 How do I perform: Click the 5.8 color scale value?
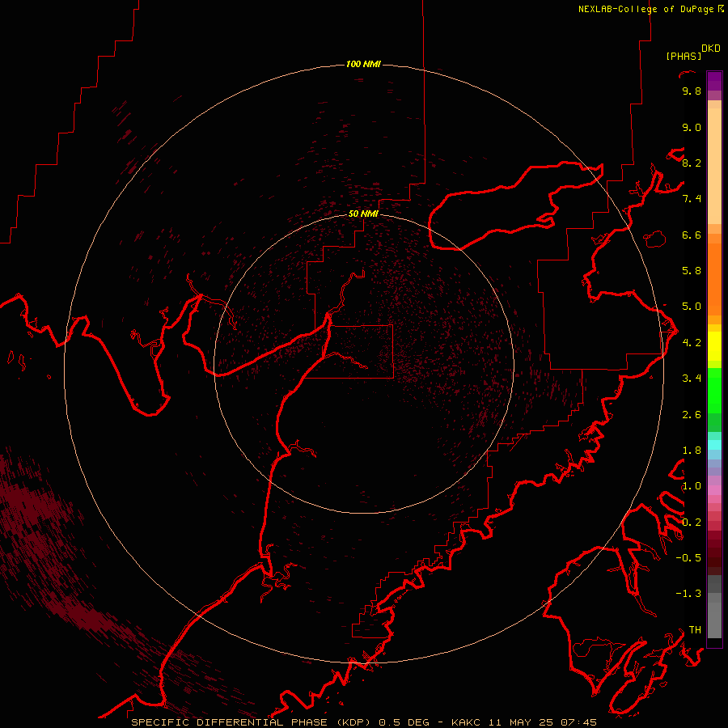(692, 271)
